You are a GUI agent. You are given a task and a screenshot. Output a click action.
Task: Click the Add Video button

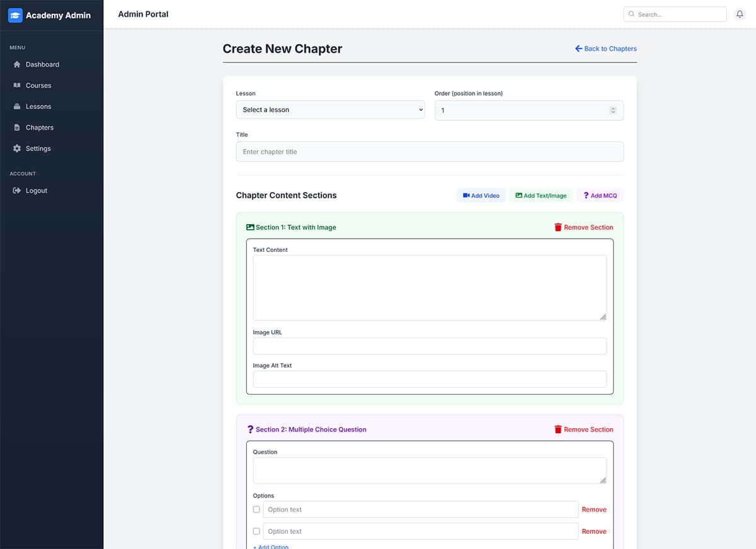pos(481,195)
